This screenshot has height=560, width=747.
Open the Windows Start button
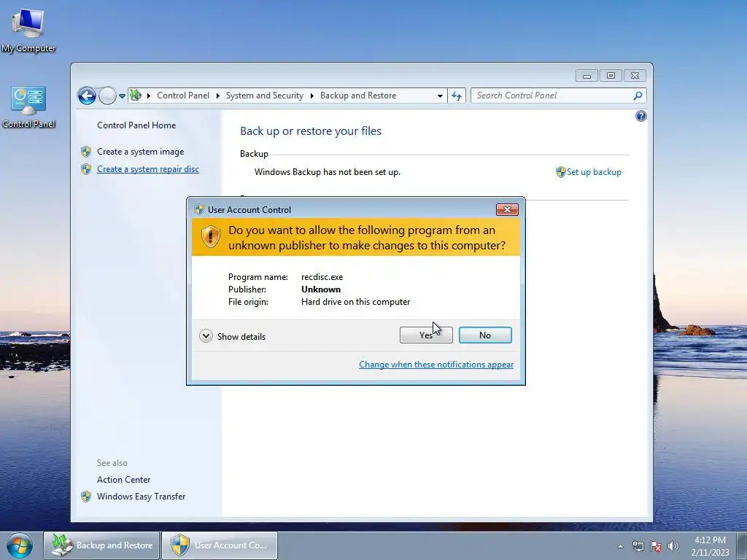pyautogui.click(x=20, y=545)
